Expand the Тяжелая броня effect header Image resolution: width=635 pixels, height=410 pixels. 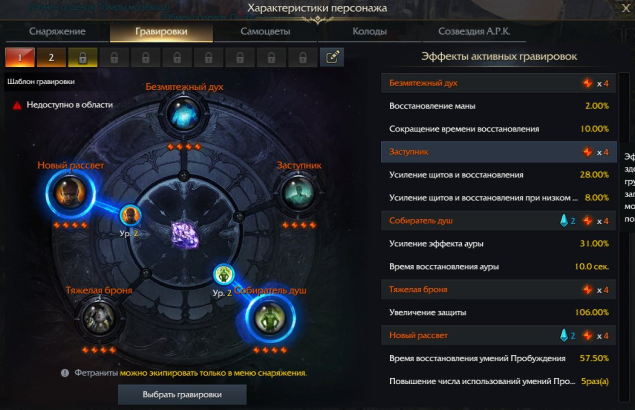pos(499,290)
